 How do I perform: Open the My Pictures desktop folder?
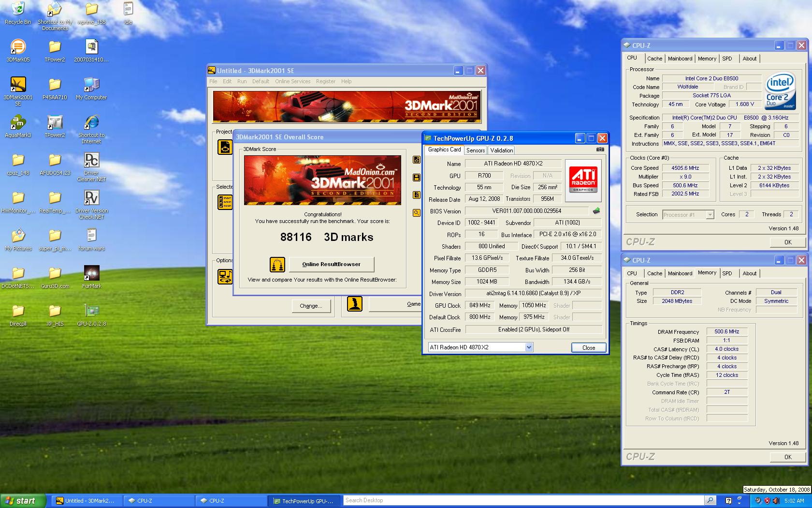click(x=18, y=236)
